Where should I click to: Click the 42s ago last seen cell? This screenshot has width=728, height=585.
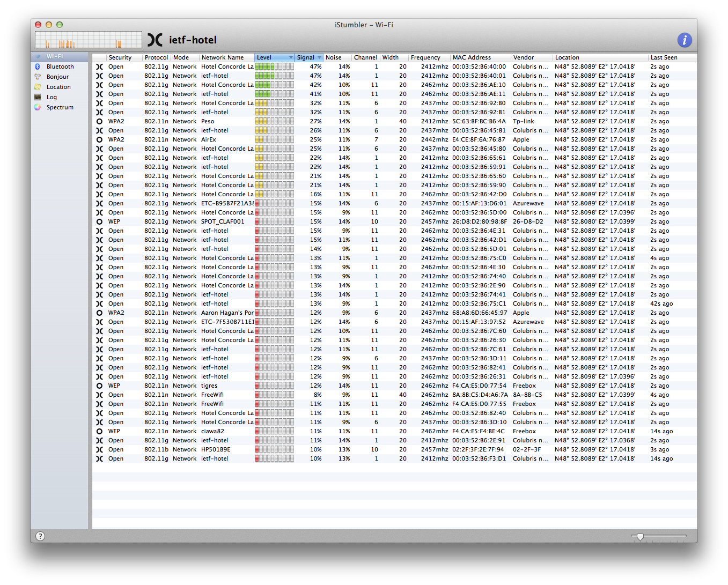(661, 303)
